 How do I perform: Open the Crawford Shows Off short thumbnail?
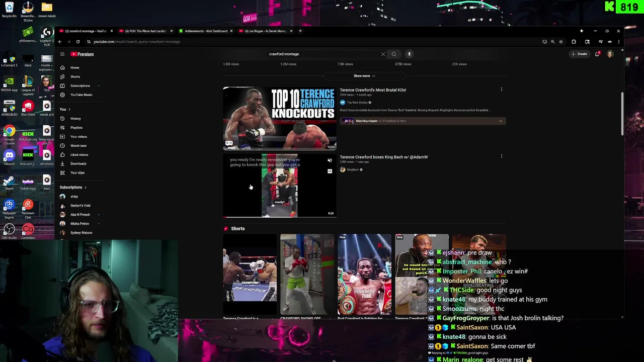pyautogui.click(x=307, y=274)
